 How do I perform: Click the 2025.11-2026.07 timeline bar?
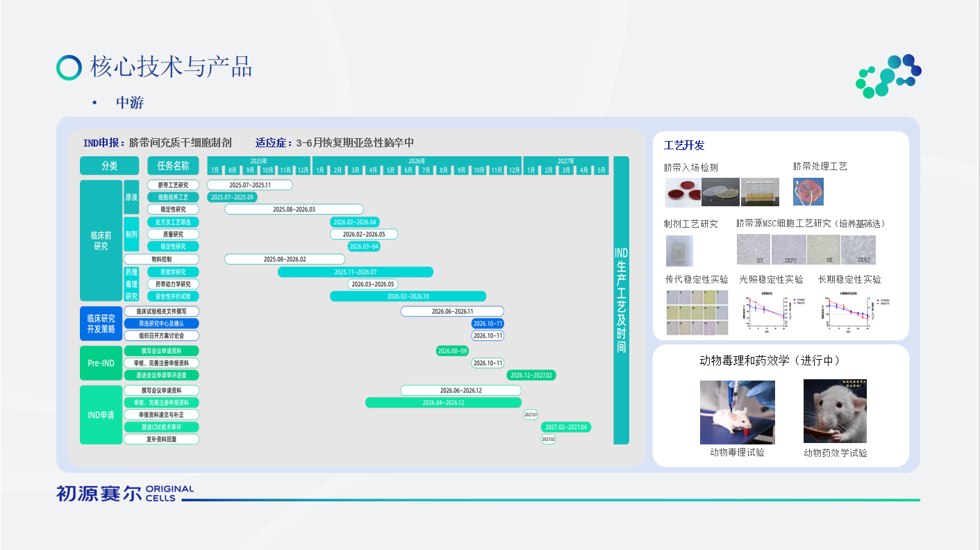pyautogui.click(x=355, y=272)
